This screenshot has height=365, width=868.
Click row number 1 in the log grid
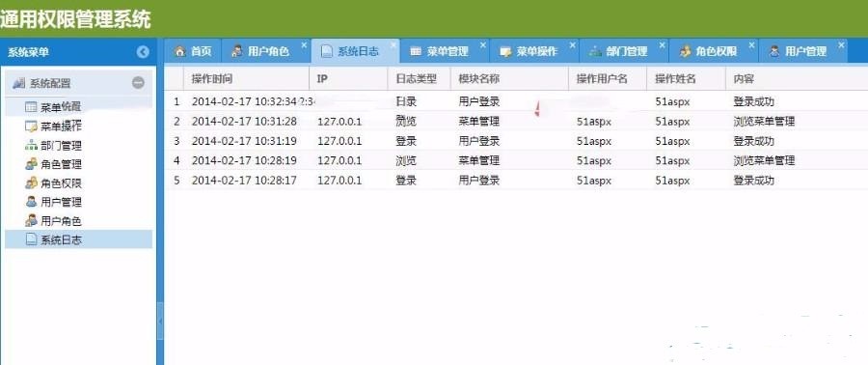pos(176,102)
